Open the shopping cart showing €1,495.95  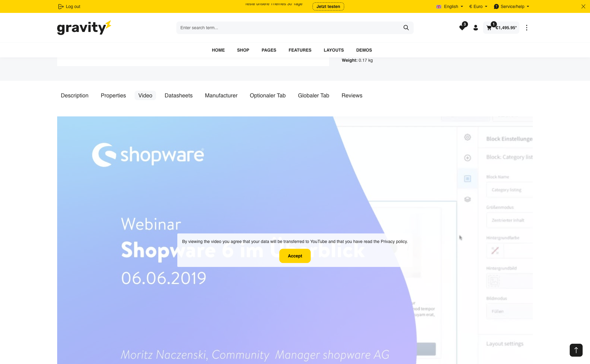tap(501, 28)
